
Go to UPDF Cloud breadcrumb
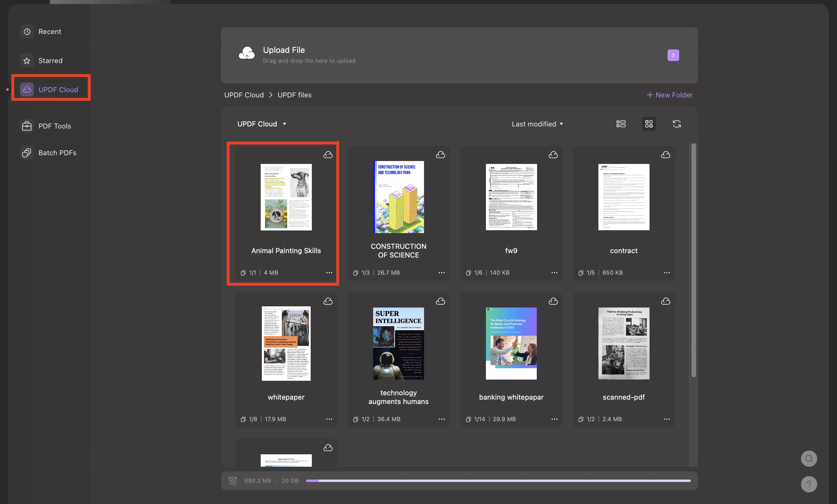coord(244,95)
